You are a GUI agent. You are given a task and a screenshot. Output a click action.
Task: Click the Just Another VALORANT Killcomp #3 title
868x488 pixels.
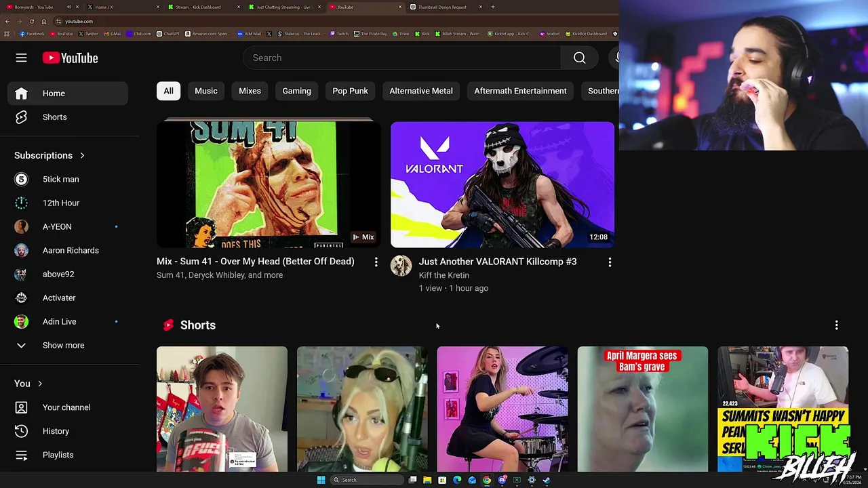click(x=498, y=262)
